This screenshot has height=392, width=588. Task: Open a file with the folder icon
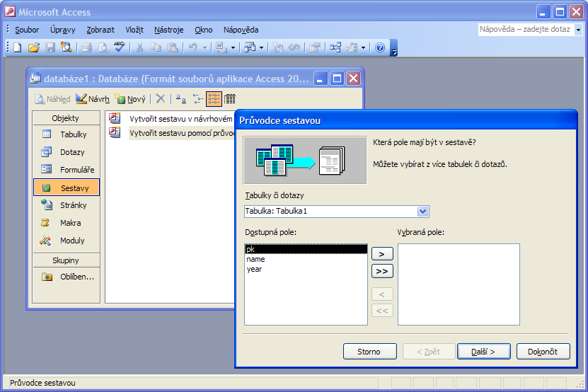[34, 47]
